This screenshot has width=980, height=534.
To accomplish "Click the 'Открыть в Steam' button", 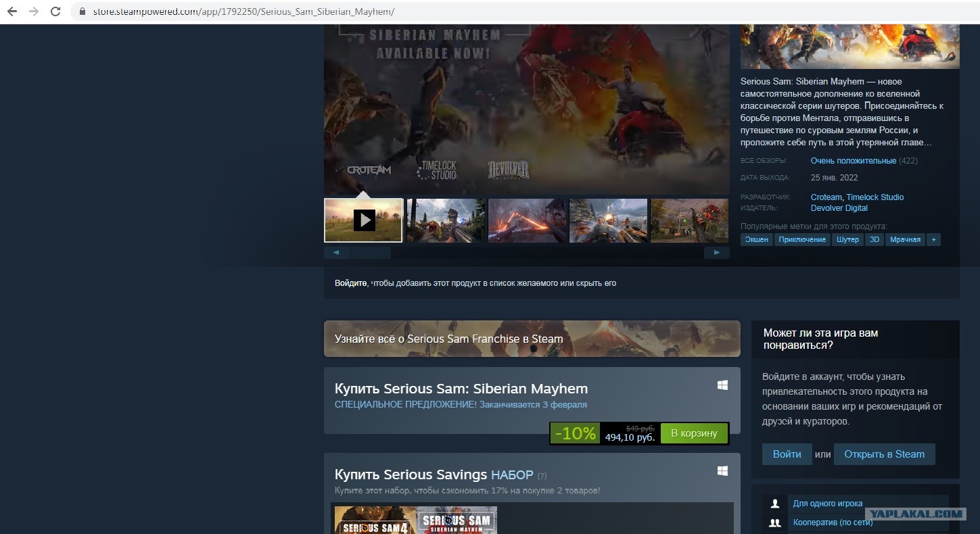I will click(x=885, y=454).
